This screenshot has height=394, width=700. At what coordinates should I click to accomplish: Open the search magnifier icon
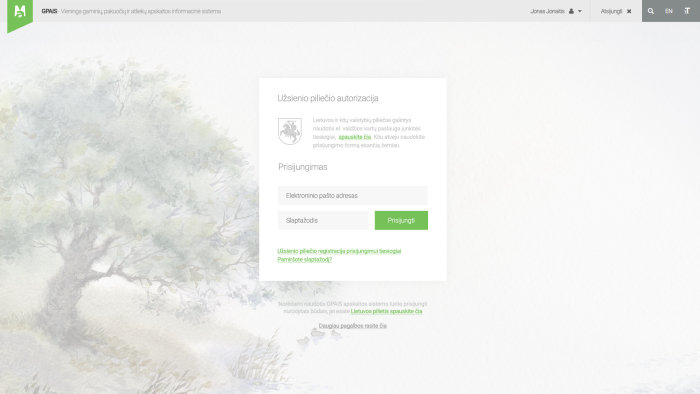pos(651,11)
